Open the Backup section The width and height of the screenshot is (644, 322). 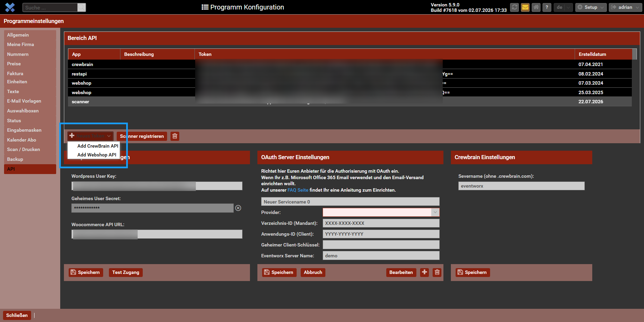[x=30, y=159]
